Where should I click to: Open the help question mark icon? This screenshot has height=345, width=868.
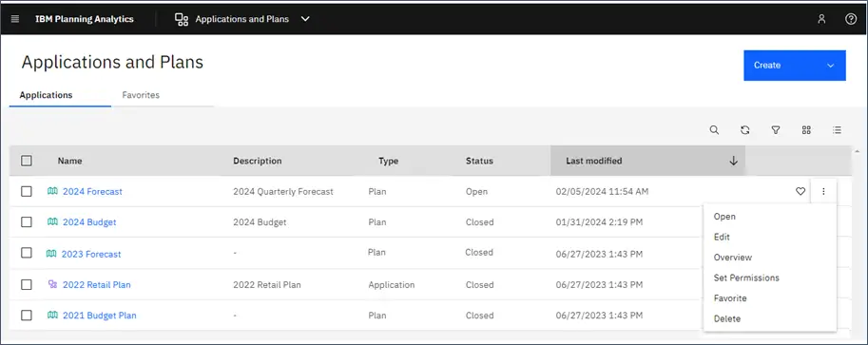click(851, 19)
